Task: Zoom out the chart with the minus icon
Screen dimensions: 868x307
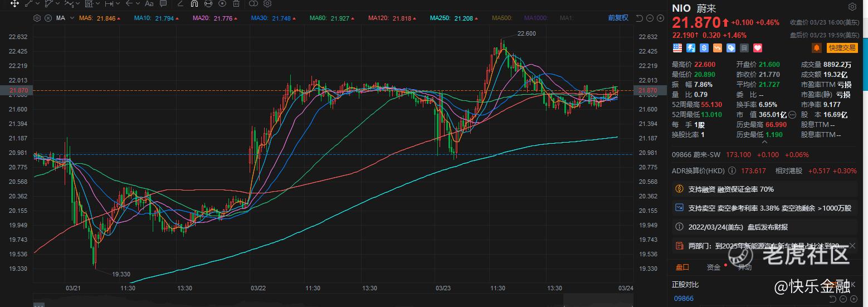Action: 650,18
